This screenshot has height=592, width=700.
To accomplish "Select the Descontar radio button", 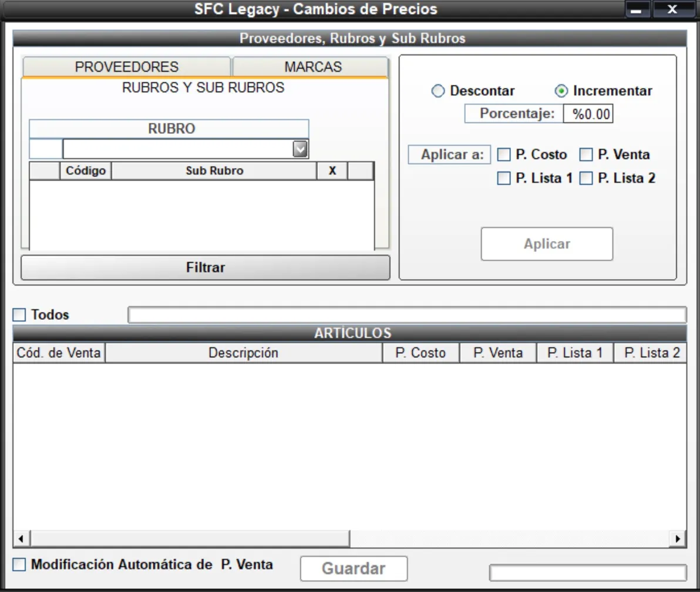I will [438, 91].
